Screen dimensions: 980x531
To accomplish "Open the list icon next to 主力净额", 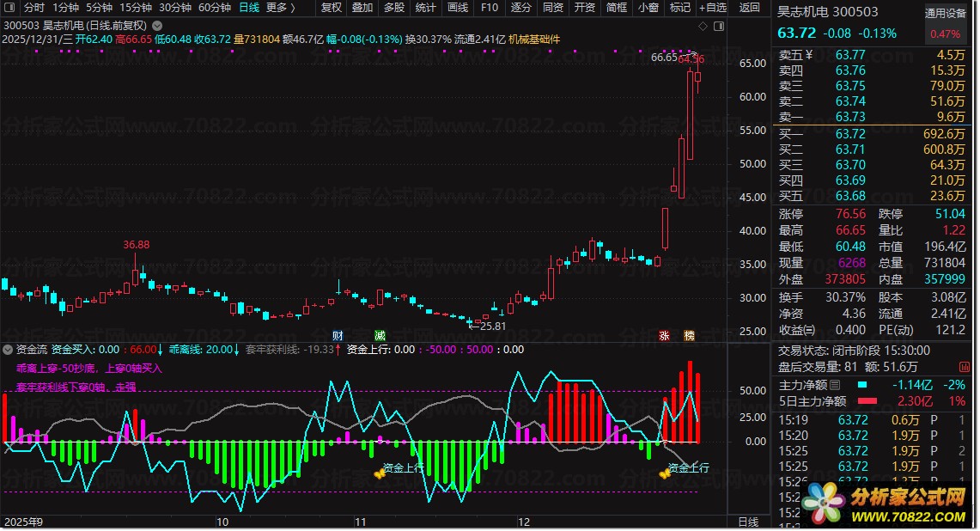I will (x=835, y=385).
